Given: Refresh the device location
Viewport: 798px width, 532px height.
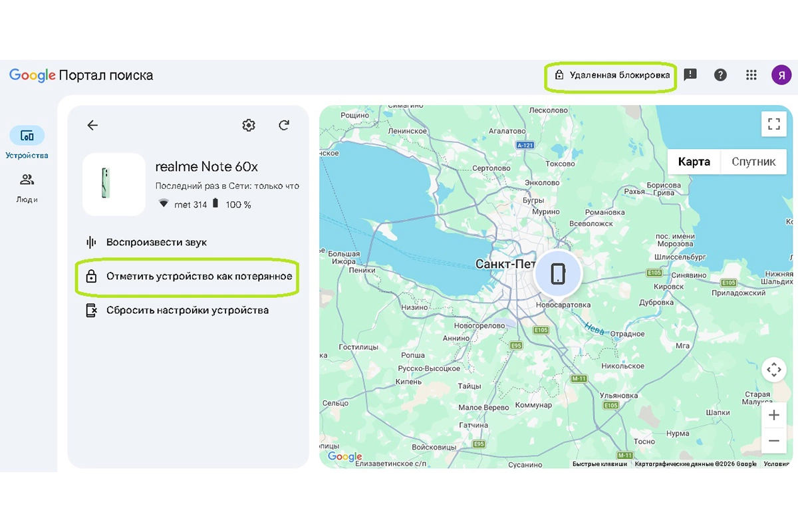Looking at the screenshot, I should (284, 125).
